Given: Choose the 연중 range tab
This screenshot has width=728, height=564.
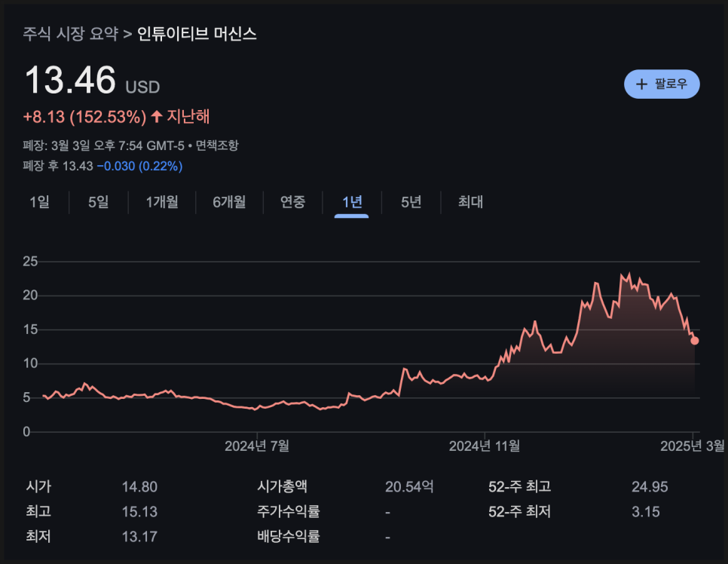Looking at the screenshot, I should 293,202.
